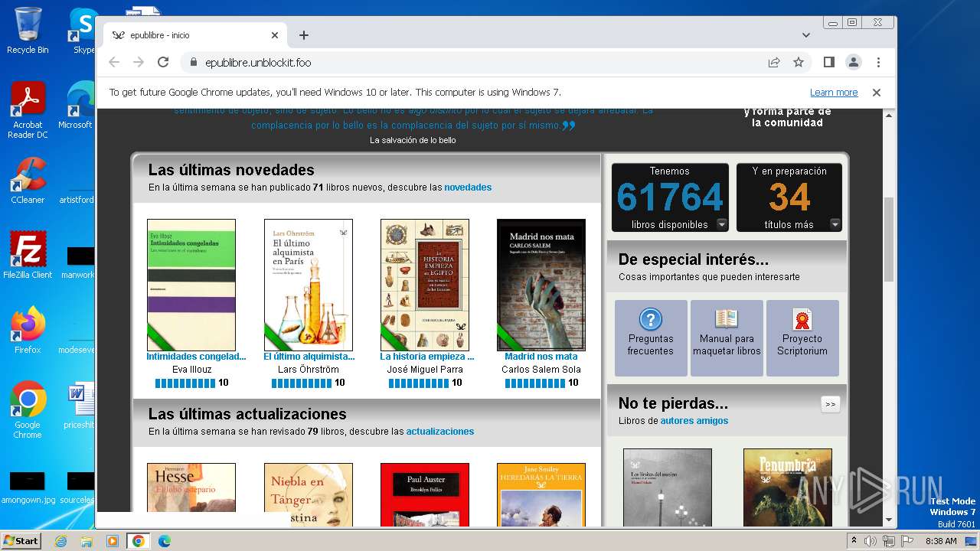Open Windows Media Player in taskbar
Viewport: 980px width, 551px height.
click(113, 541)
